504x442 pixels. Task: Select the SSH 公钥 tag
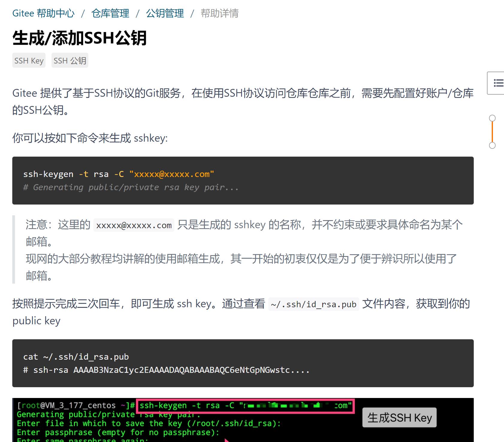pos(70,60)
